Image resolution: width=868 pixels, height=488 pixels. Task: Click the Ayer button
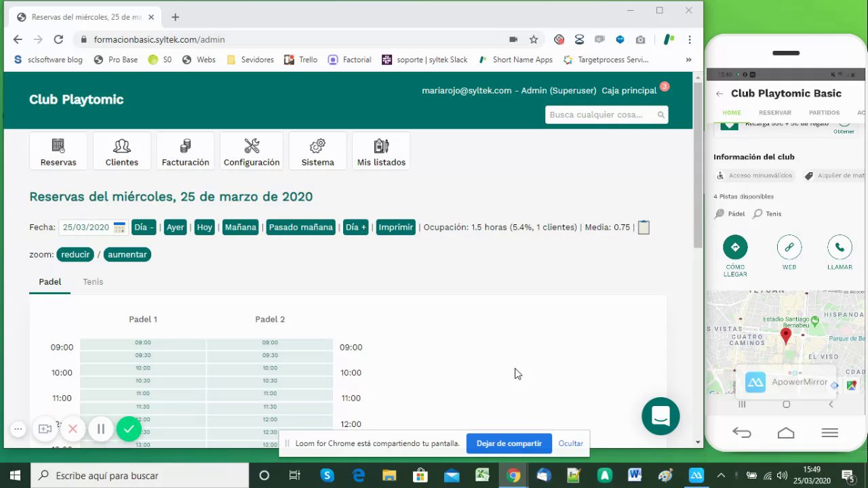tap(175, 228)
